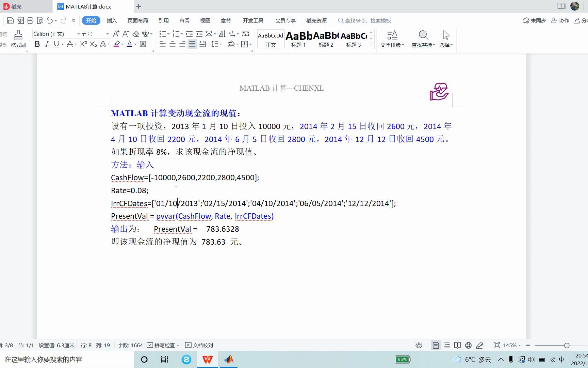This screenshot has height=368, width=588.
Task: Switch to Outline view in status bar
Action: [447, 345]
